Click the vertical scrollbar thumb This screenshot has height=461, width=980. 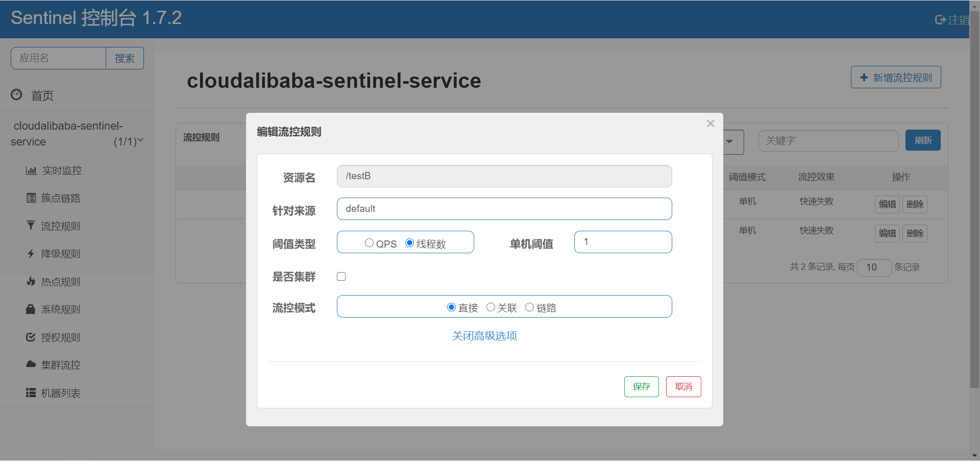tap(974, 199)
